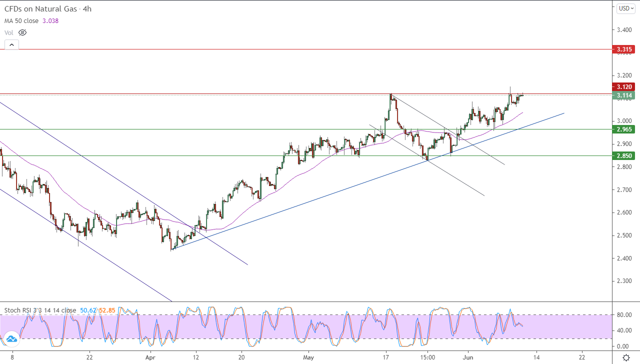This screenshot has width=640, height=364.
Task: Click the TradingView cloud logo icon
Action: 11,338
